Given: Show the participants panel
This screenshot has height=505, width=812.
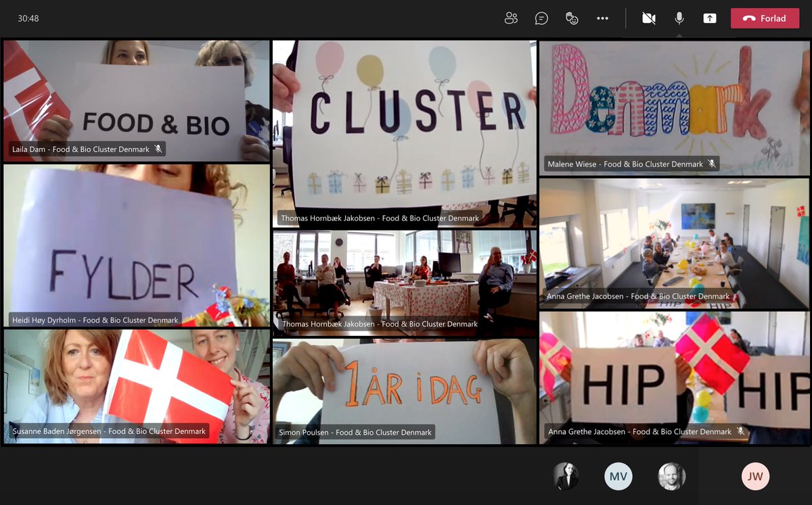Looking at the screenshot, I should click(x=511, y=18).
